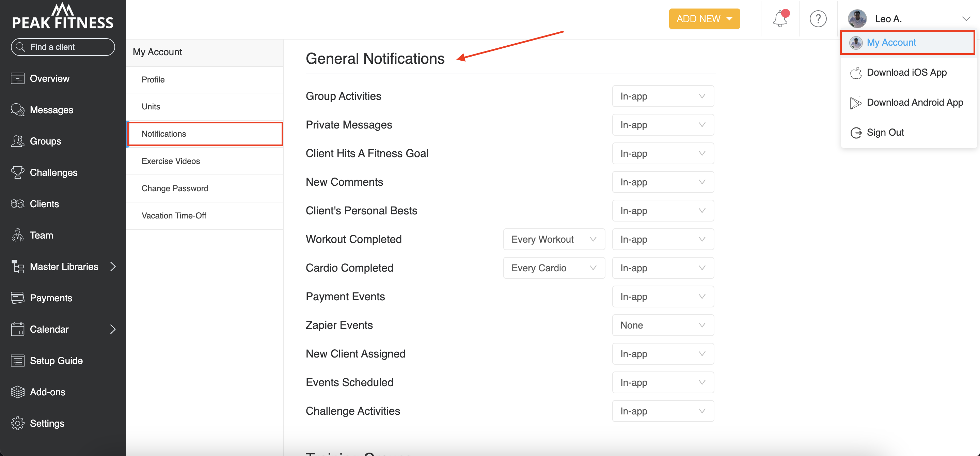Click the Sign Out arrow icon
This screenshot has height=456, width=980.
pyautogui.click(x=856, y=133)
